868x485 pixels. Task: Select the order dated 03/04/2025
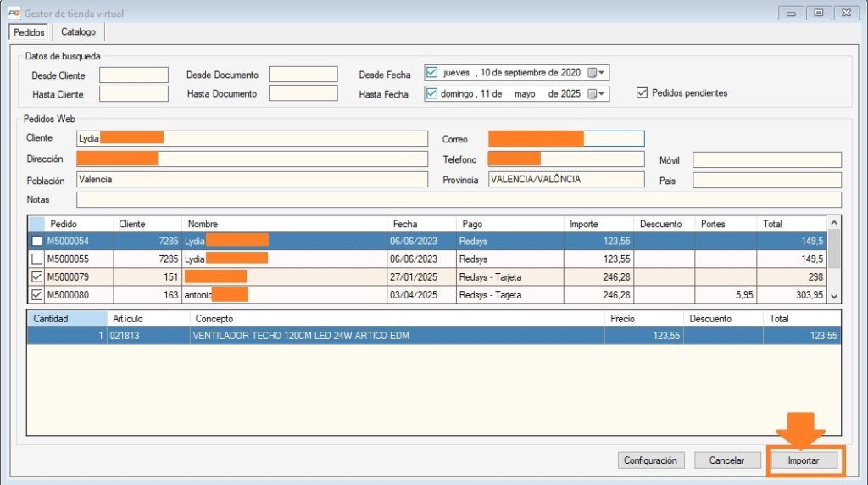tap(427, 294)
